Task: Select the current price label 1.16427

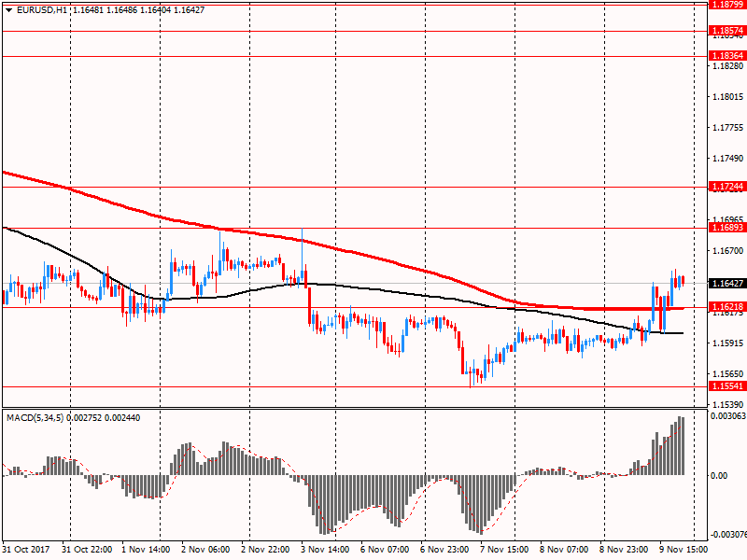Action: click(x=727, y=284)
